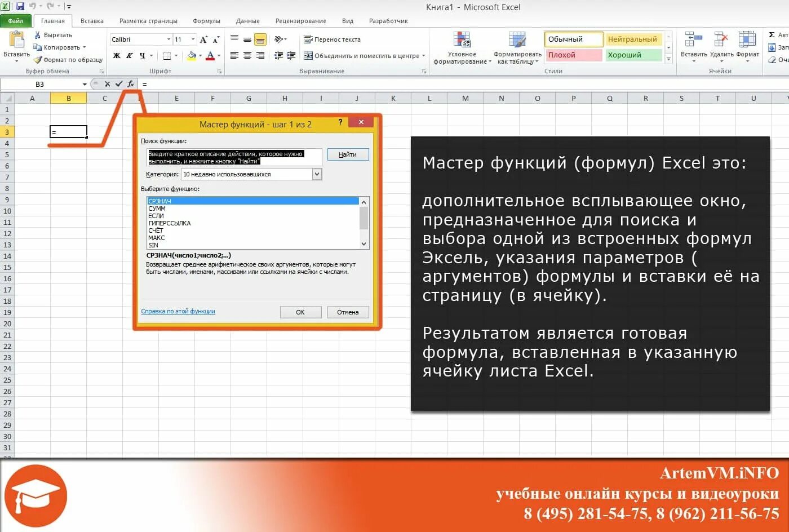Viewport: 789px width, 532px height.
Task: Click the Save icon in quick access toolbar
Action: [20, 7]
